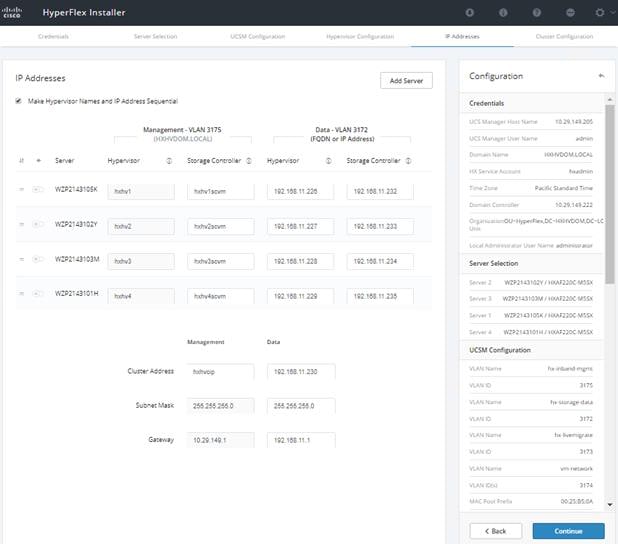The height and width of the screenshot is (544, 618).
Task: Edit the data storage controller 192.168.11.232 field
Action: coord(380,191)
